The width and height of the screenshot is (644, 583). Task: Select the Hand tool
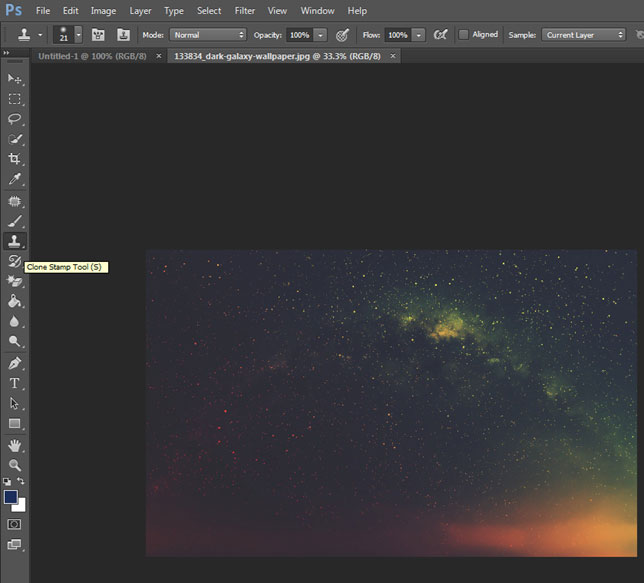[x=15, y=445]
